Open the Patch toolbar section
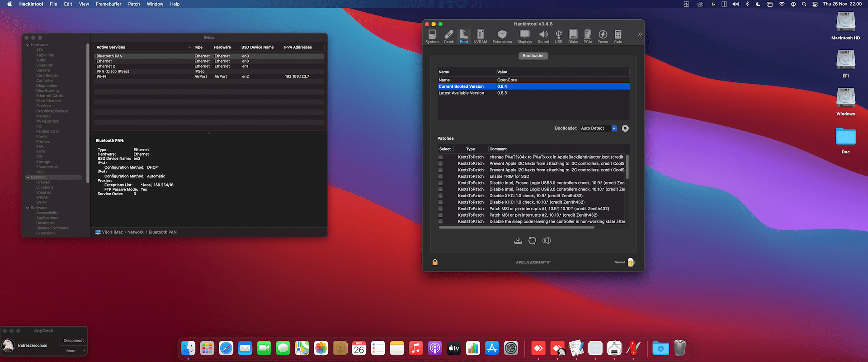Screen dimensions: 868x362 point(449,37)
